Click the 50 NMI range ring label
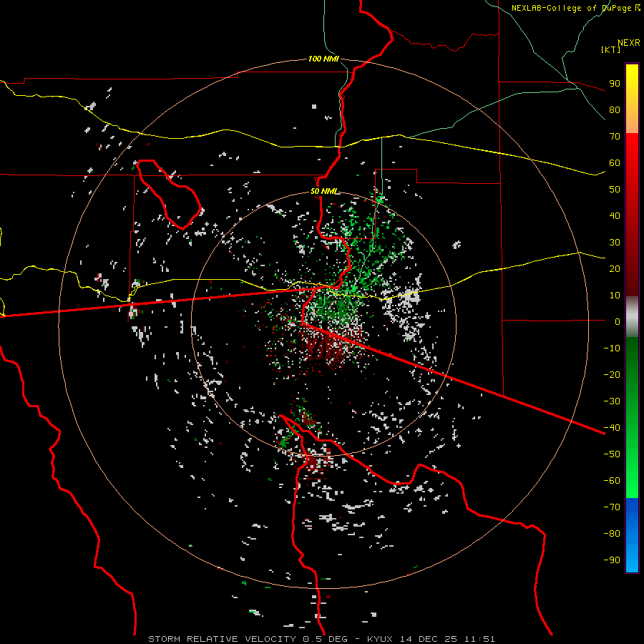 pyautogui.click(x=323, y=191)
